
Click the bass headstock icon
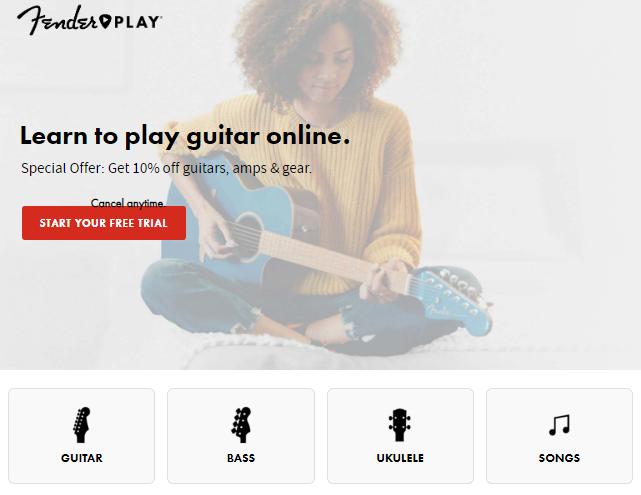[241, 425]
